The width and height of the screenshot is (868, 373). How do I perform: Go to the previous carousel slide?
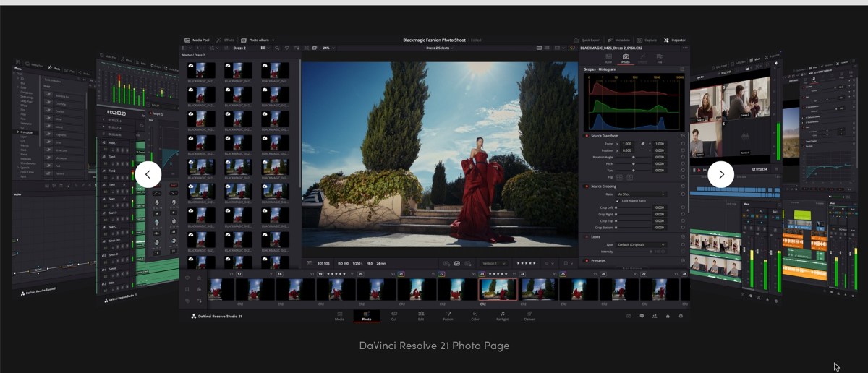click(148, 174)
